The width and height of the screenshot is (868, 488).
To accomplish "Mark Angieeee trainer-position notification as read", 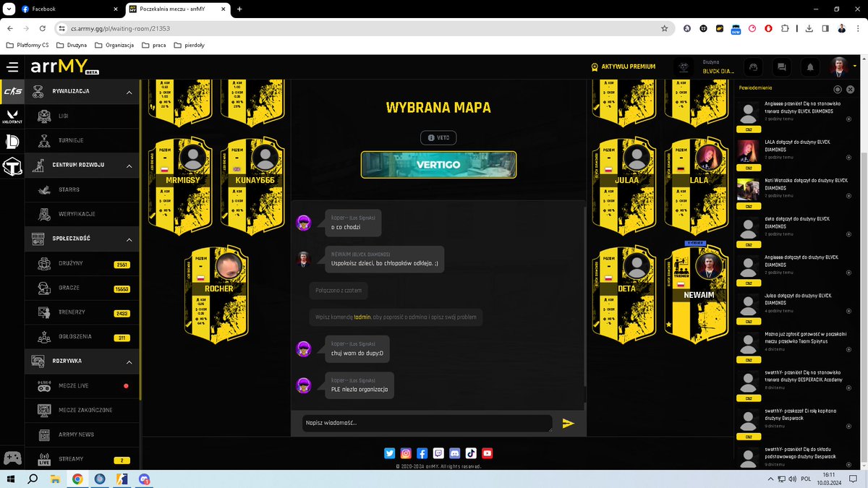I will [x=848, y=118].
